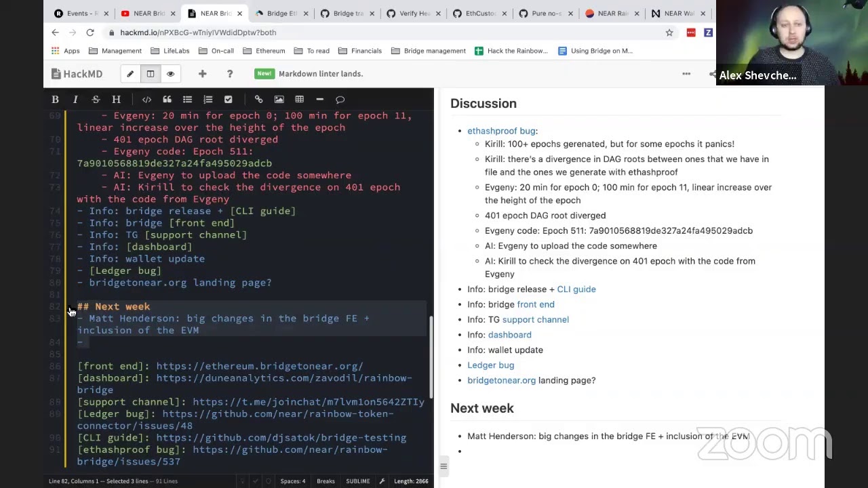Open the support channel link in preview

point(536,320)
